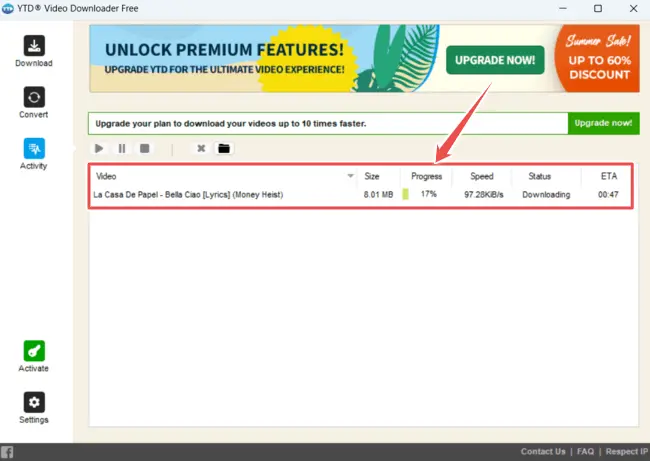650x461 pixels.
Task: Open the Contact Us link
Action: pyautogui.click(x=543, y=451)
